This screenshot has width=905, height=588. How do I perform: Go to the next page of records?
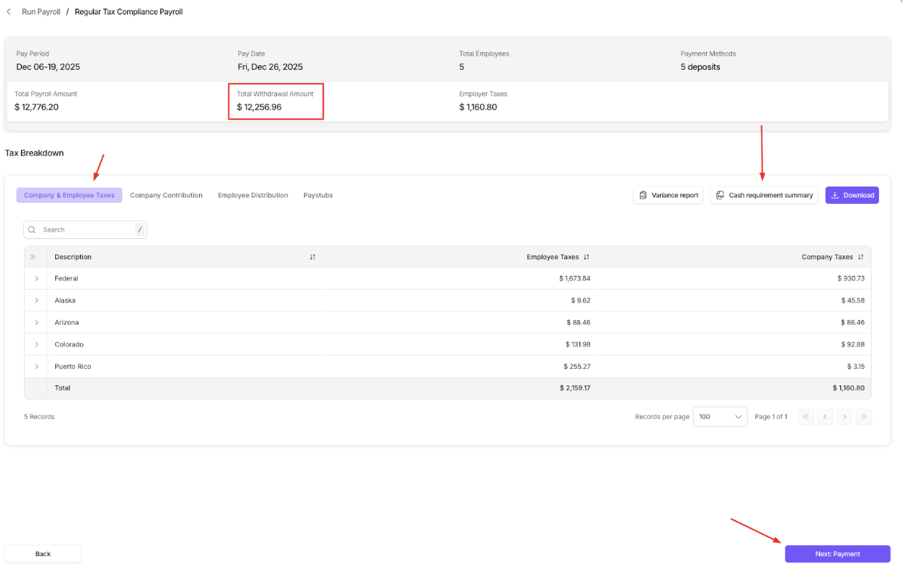point(844,417)
